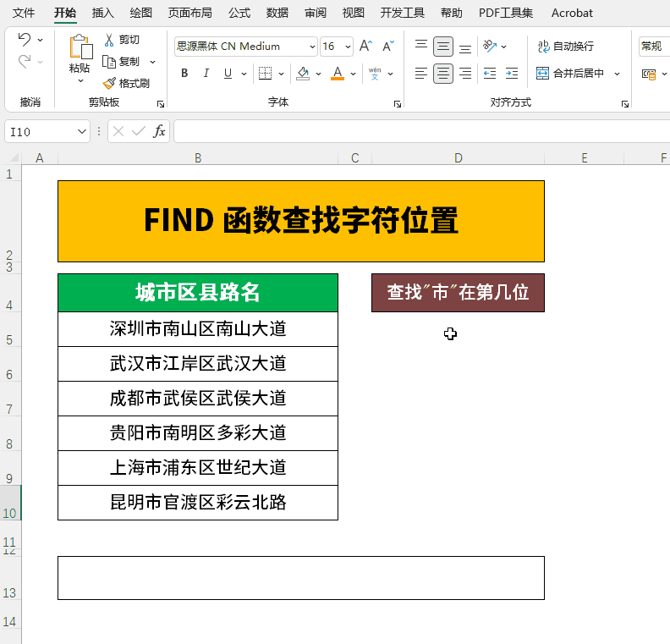670x644 pixels.
Task: Click the Undo arrow icon
Action: pyautogui.click(x=25, y=39)
